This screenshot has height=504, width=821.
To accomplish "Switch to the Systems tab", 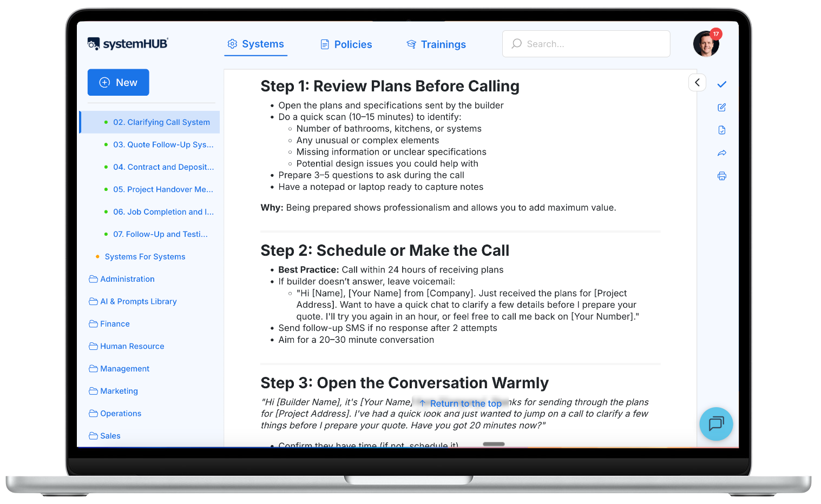I will point(256,44).
